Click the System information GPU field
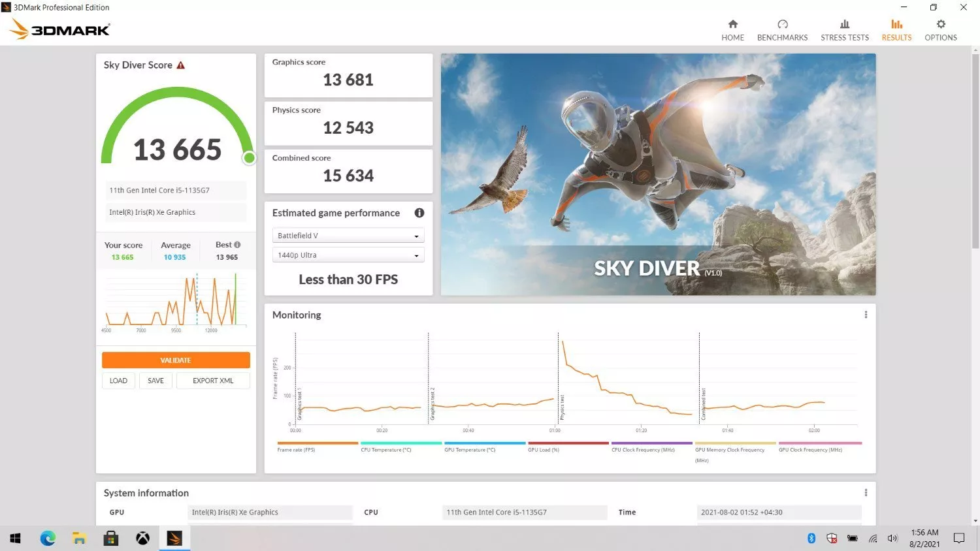Screen dimensions: 980x551 click(270, 512)
